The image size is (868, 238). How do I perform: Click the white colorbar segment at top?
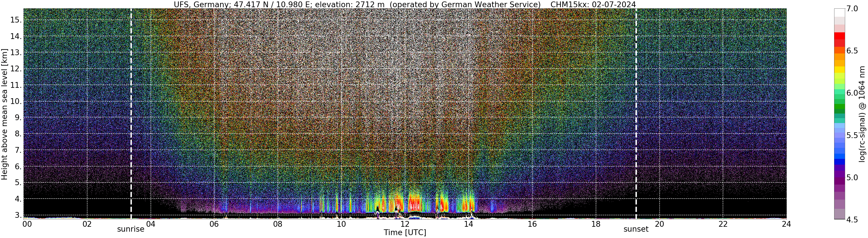pos(840,13)
